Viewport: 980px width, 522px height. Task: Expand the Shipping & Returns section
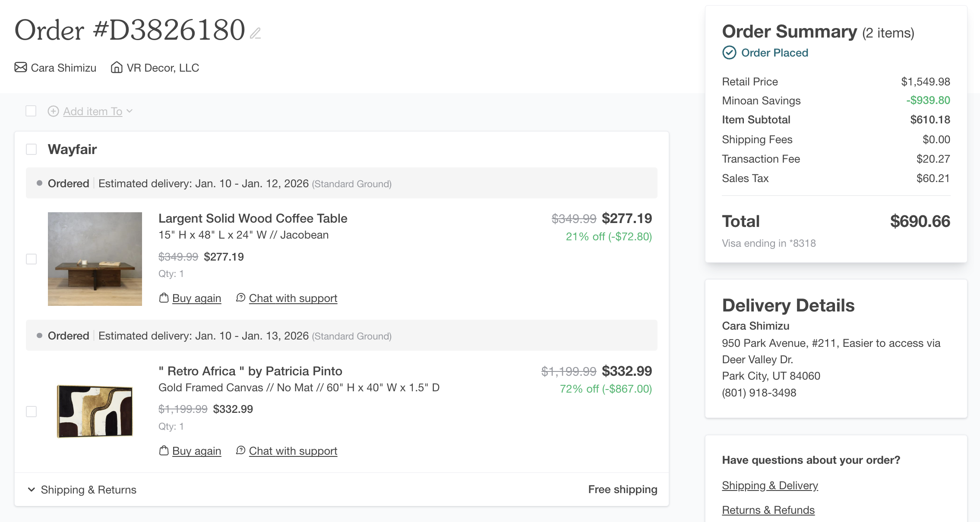pos(82,490)
